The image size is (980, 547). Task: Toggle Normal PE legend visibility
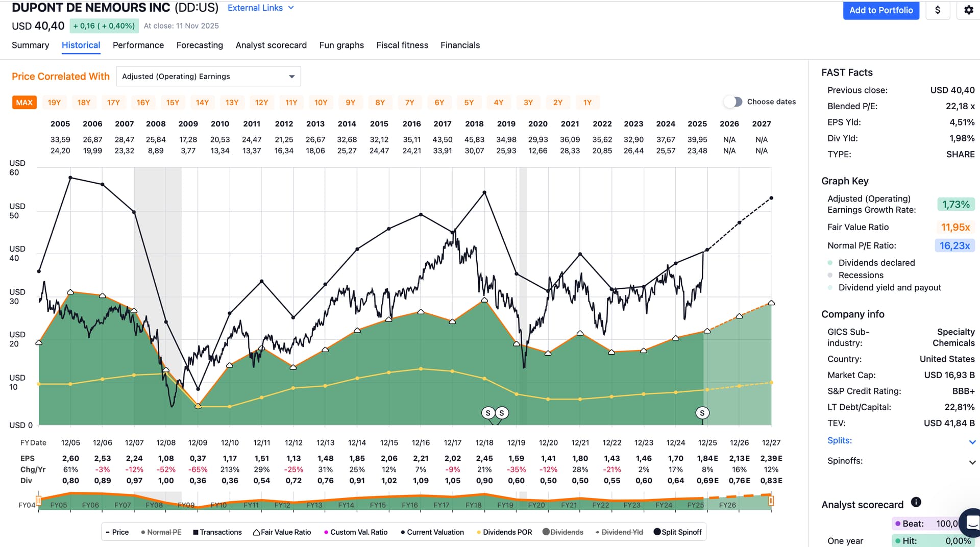tap(161, 532)
